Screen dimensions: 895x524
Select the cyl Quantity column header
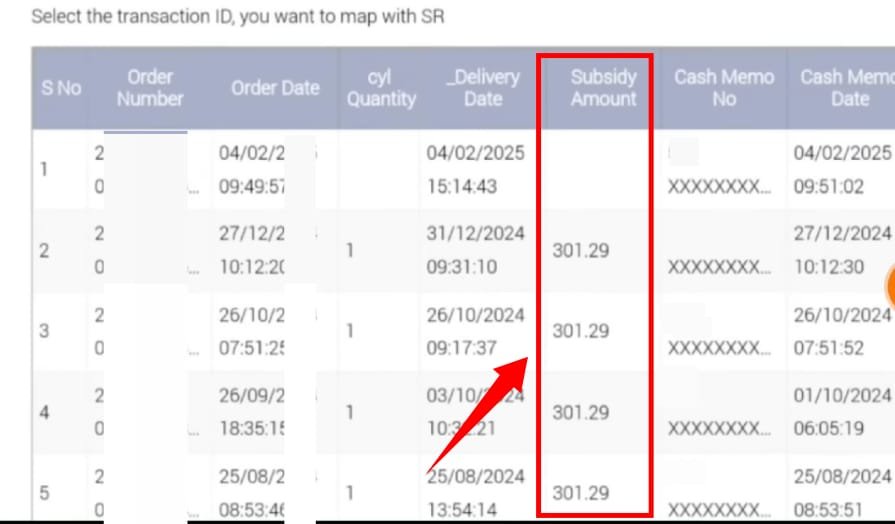[379, 88]
